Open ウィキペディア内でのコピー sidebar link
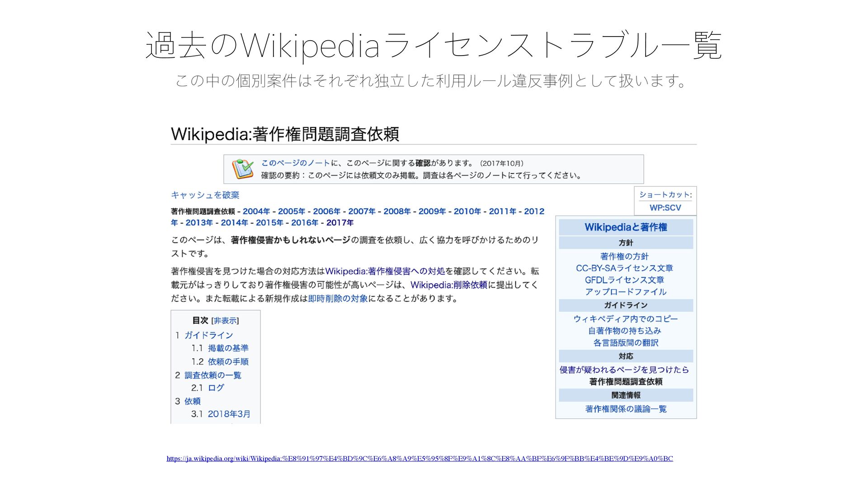This screenshot has height=488, width=868. [x=625, y=319]
